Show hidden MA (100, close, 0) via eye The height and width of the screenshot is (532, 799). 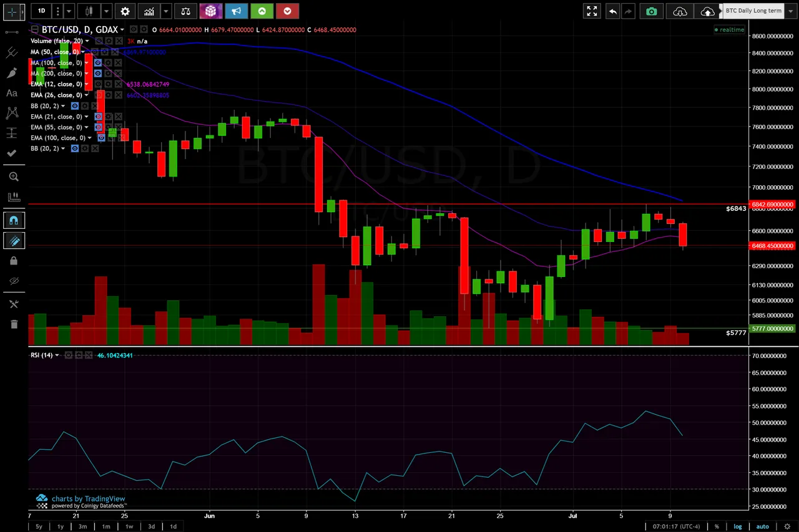point(98,63)
